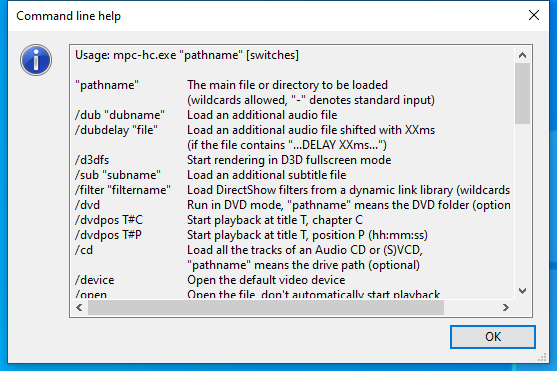The height and width of the screenshot is (371, 557).
Task: Click the /filter "filtername" switch text
Action: click(123, 190)
